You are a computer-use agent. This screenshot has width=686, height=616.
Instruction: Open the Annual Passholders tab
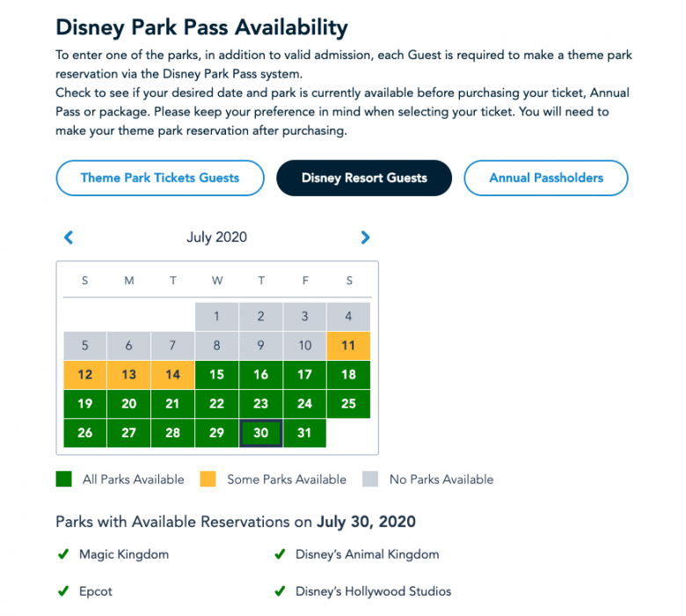coord(546,178)
